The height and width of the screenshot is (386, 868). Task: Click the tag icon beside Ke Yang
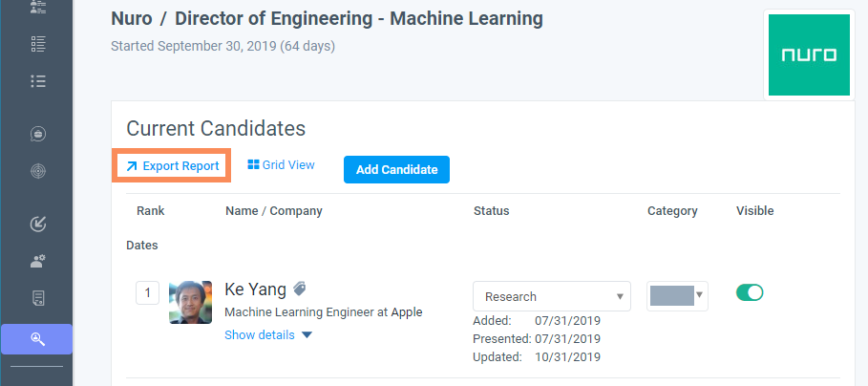(300, 289)
